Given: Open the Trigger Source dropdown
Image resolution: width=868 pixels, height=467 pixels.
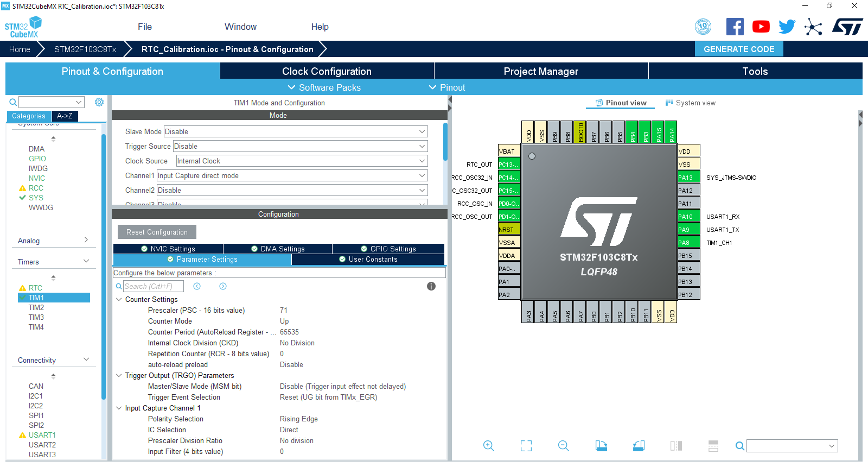Looking at the screenshot, I should point(301,146).
